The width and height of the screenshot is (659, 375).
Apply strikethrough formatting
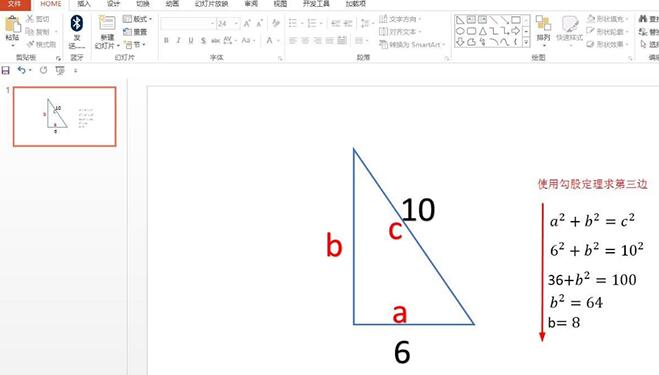click(216, 40)
